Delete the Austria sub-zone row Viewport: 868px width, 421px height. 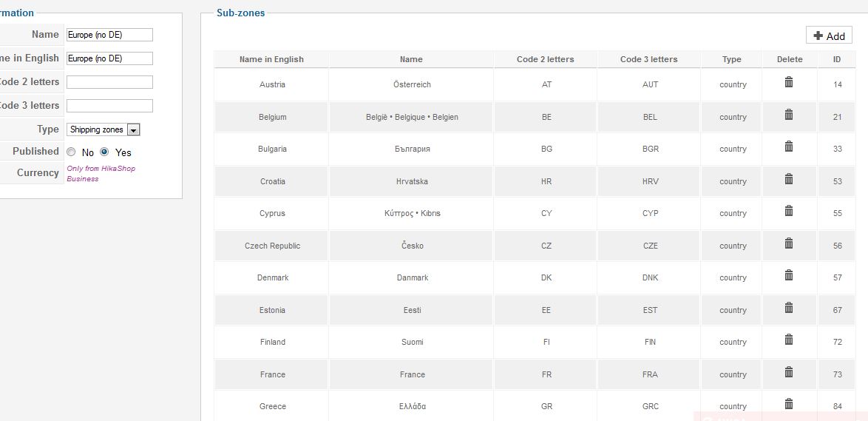pos(789,82)
